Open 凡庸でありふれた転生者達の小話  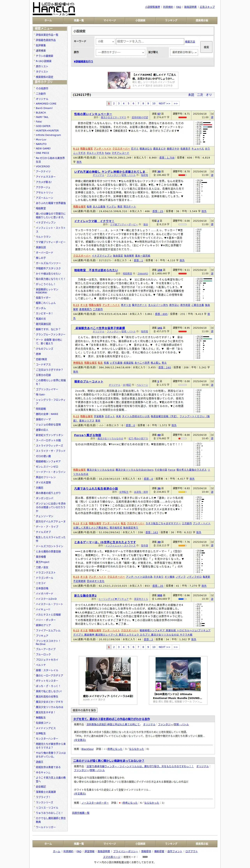point(96,488)
